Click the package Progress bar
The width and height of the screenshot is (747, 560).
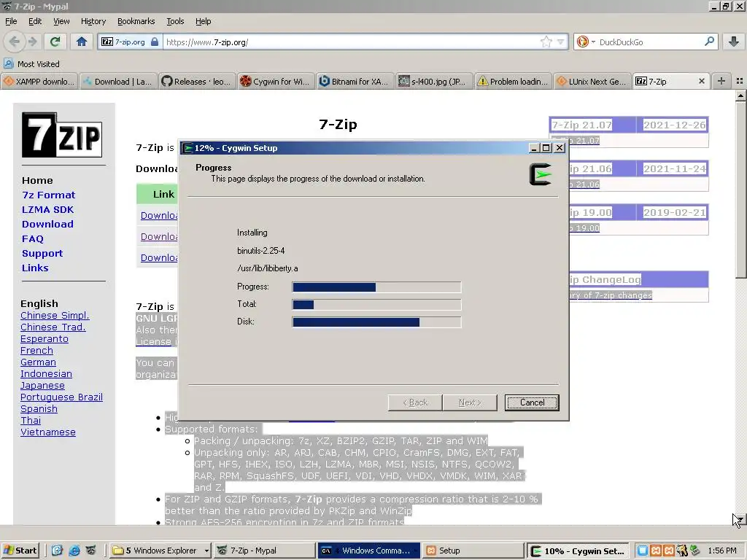(x=376, y=287)
